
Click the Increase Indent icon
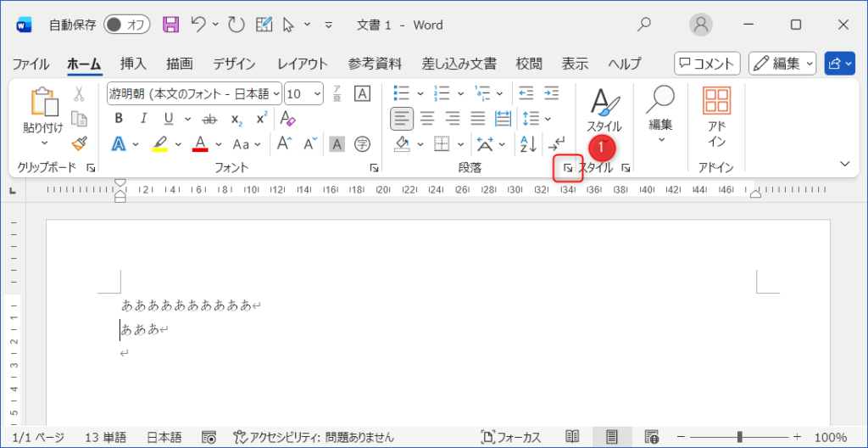click(552, 93)
